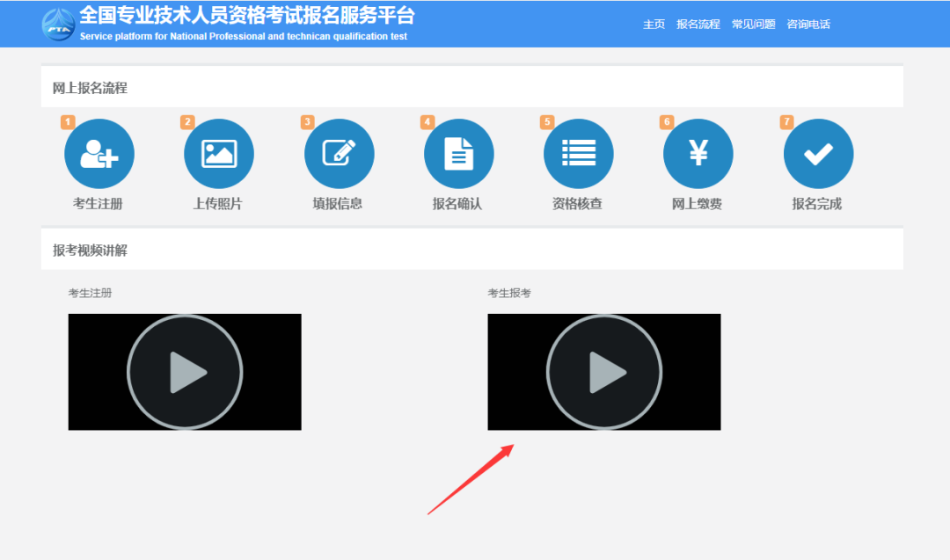The width and height of the screenshot is (950, 560).
Task: Click the 资格核查 label under step 5
Action: pyautogui.click(x=577, y=204)
